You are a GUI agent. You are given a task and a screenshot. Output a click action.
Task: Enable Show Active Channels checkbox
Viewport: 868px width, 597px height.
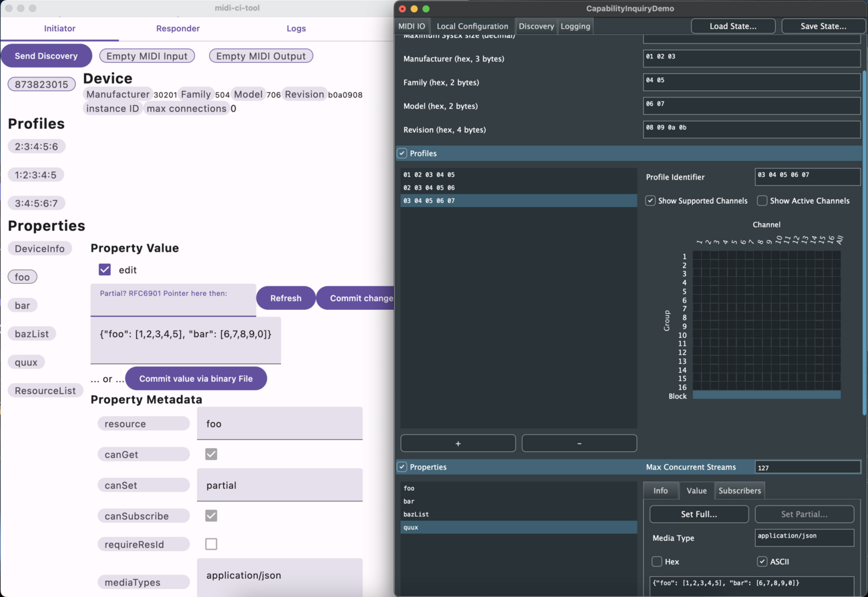[x=762, y=201]
